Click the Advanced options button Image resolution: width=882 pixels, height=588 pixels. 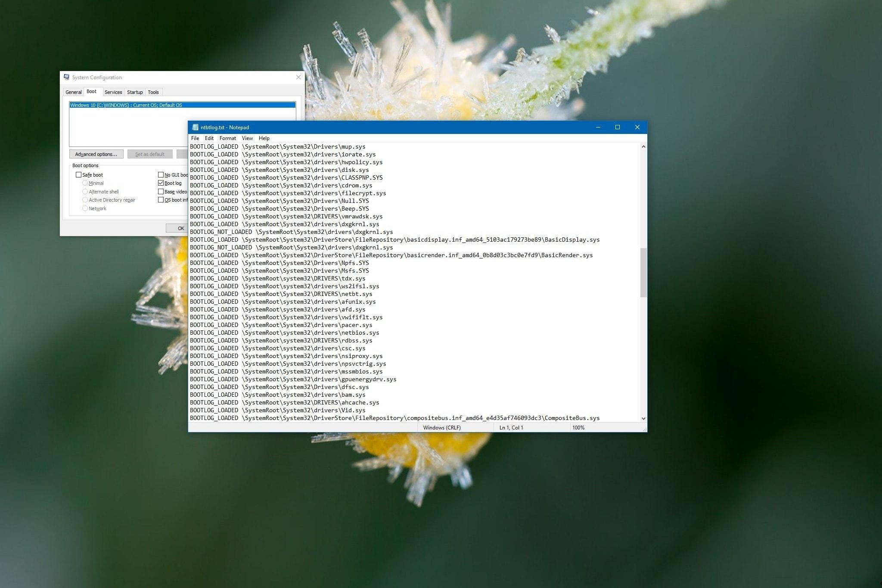[96, 154]
